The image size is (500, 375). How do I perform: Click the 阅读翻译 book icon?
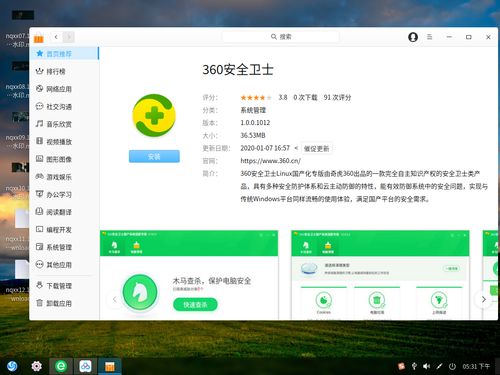(x=39, y=211)
